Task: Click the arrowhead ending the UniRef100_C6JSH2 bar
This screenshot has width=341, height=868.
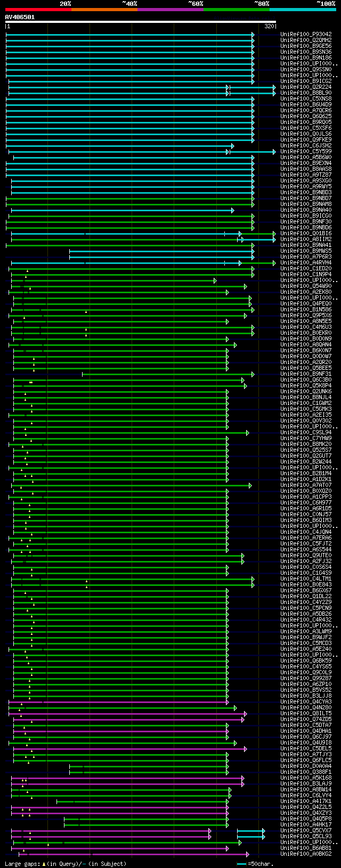Action: 232,146
